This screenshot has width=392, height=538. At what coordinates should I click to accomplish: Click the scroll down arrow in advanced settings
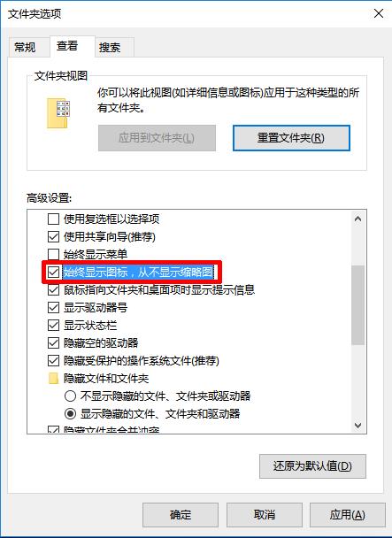coord(358,426)
